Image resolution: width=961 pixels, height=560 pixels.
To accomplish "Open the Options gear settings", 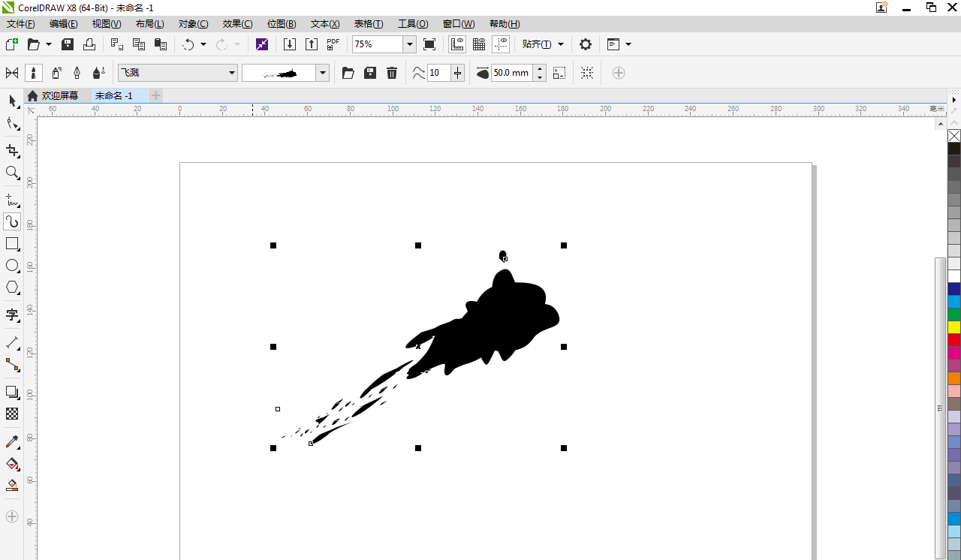I will [x=586, y=44].
